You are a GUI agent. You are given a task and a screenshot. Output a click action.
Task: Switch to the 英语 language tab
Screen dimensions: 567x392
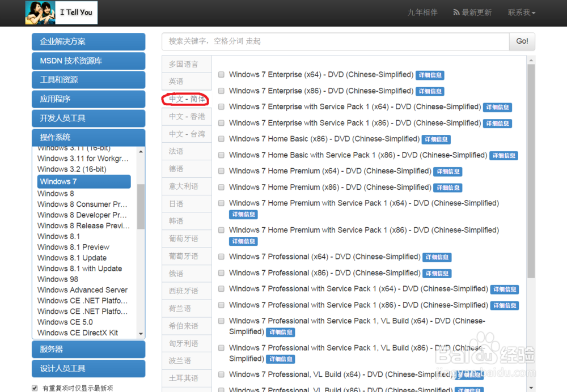pyautogui.click(x=187, y=81)
